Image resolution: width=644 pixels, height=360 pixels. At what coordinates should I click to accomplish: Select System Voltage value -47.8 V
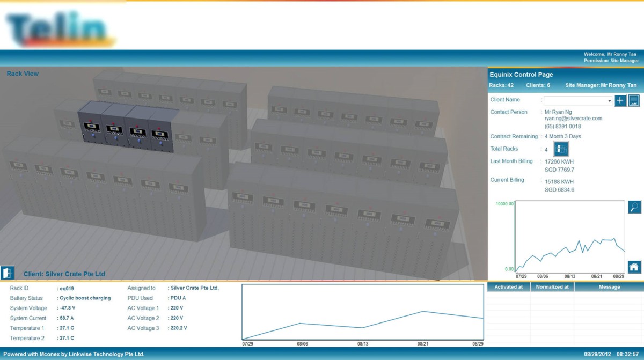pyautogui.click(x=67, y=308)
